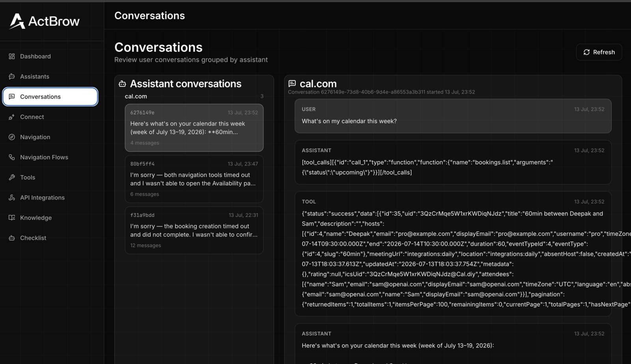Click the ActBrow brand name
Image resolution: width=631 pixels, height=364 pixels.
click(54, 21)
